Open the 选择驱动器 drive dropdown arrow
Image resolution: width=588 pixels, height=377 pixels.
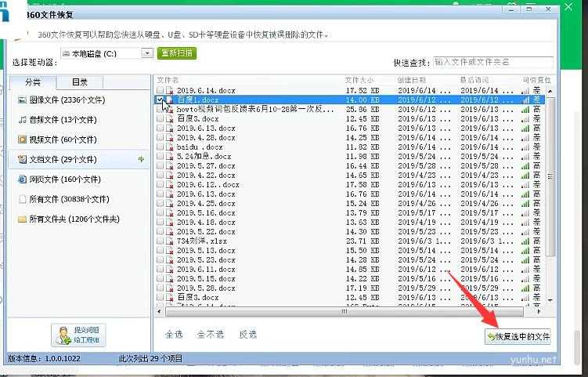[147, 53]
